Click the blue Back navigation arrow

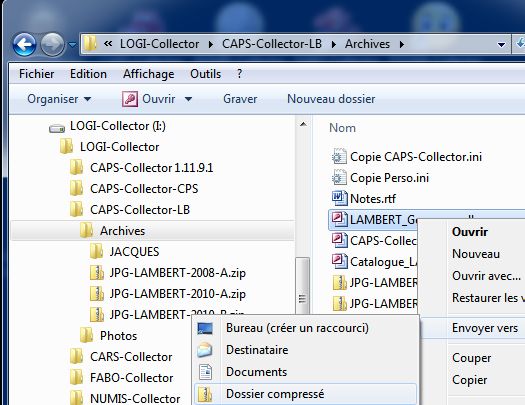click(x=24, y=44)
